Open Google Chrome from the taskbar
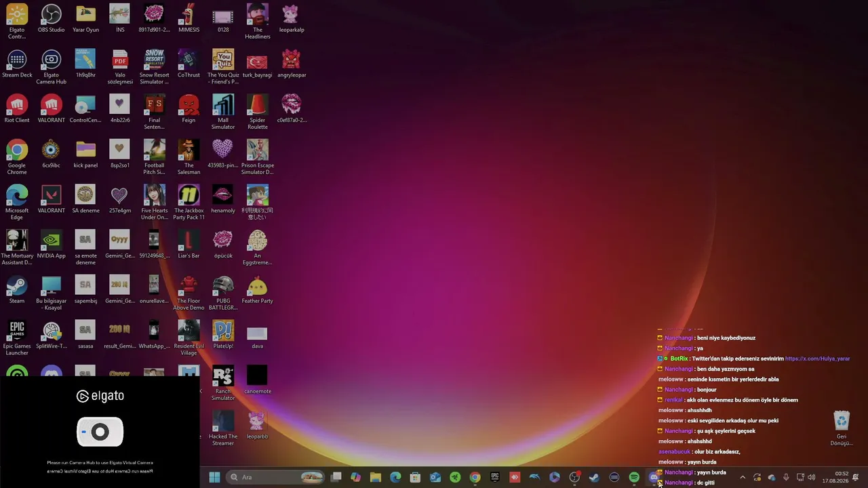 coord(475,477)
